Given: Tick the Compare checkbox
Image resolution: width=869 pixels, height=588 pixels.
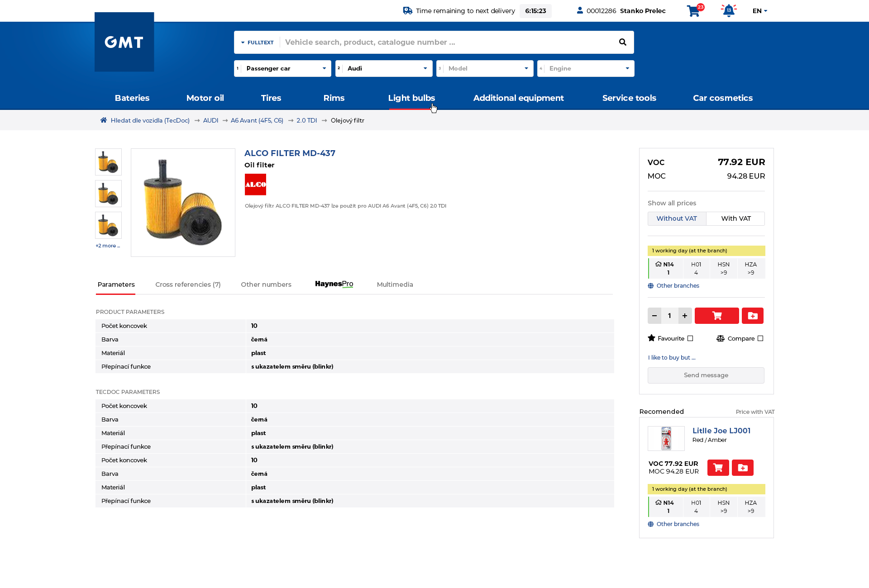Looking at the screenshot, I should point(760,338).
